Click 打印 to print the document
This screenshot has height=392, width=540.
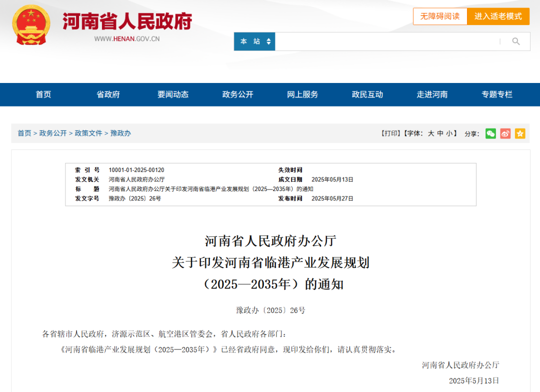tap(391, 133)
